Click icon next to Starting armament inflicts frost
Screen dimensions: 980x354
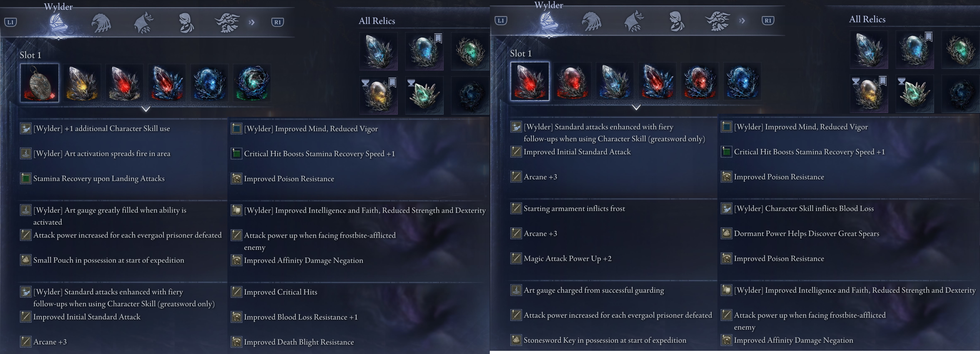pyautogui.click(x=516, y=208)
